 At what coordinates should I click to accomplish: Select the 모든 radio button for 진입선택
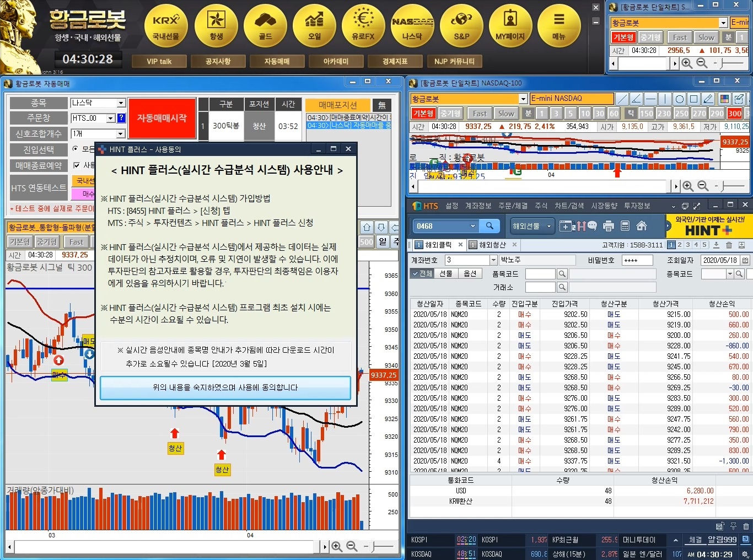pos(76,149)
